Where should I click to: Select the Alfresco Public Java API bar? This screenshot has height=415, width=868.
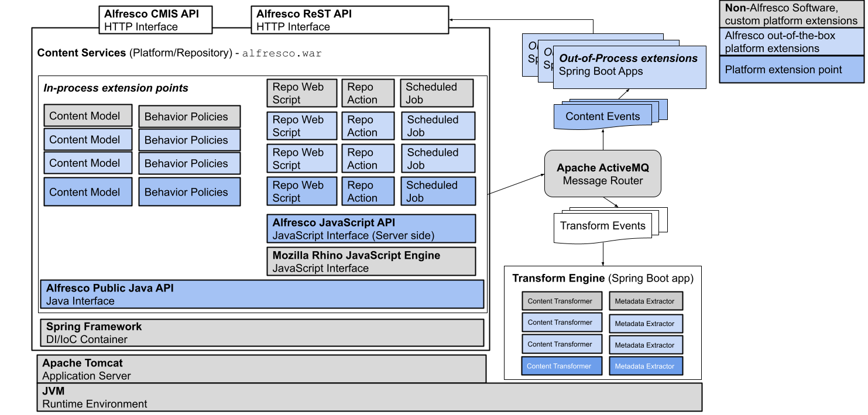point(261,293)
